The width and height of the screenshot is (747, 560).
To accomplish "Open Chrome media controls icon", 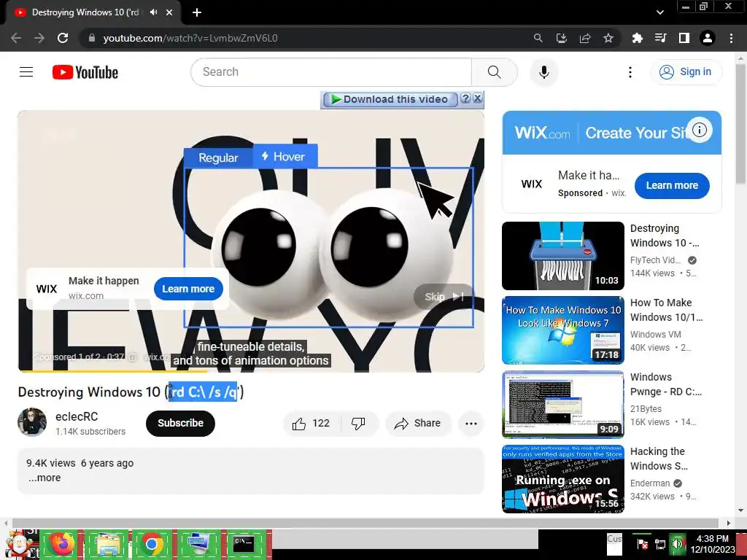I will point(660,38).
